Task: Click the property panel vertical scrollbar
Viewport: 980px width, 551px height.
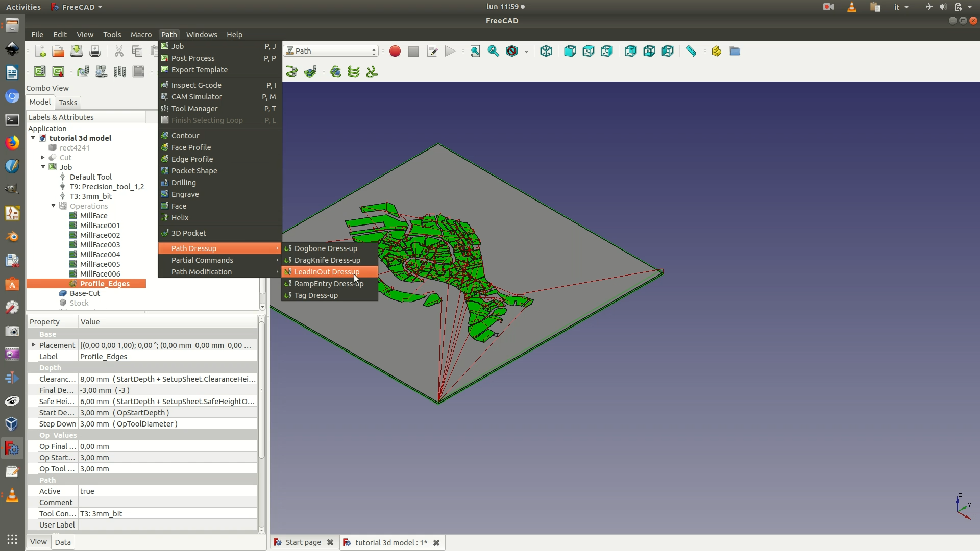Action: click(262, 390)
